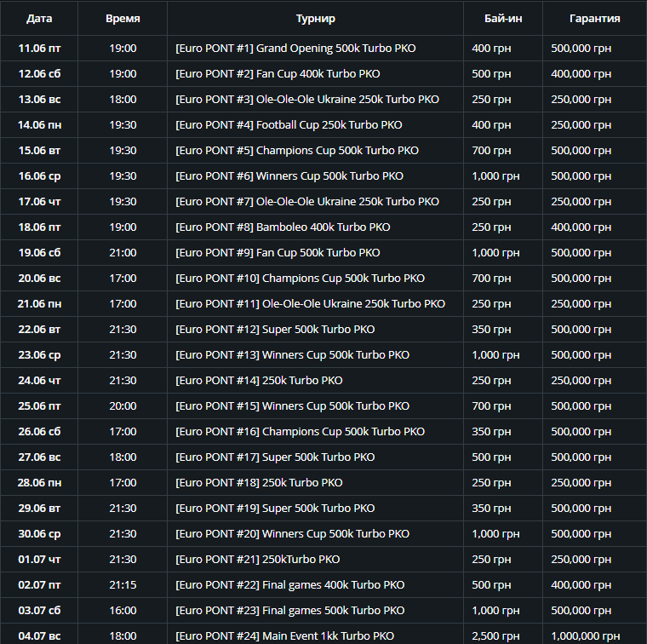Viewport: 647px width, 644px height.
Task: Click the Бай-ин column header
Action: point(503,18)
